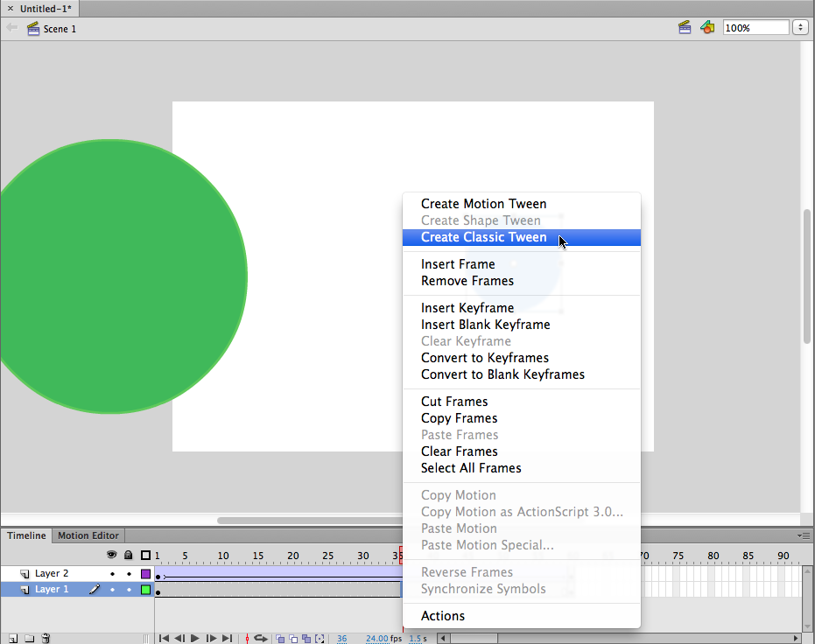The image size is (815, 644).
Task: Click the Loop playback icon
Action: (260, 639)
